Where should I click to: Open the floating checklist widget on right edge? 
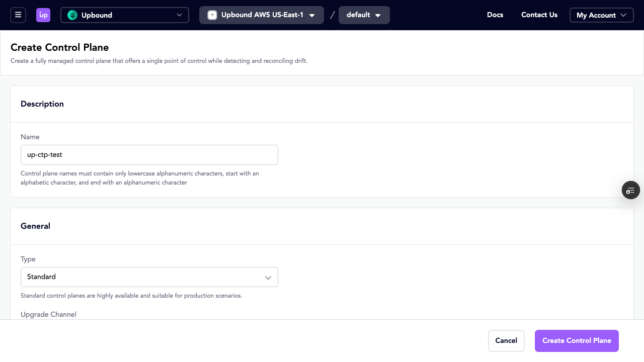pyautogui.click(x=630, y=190)
